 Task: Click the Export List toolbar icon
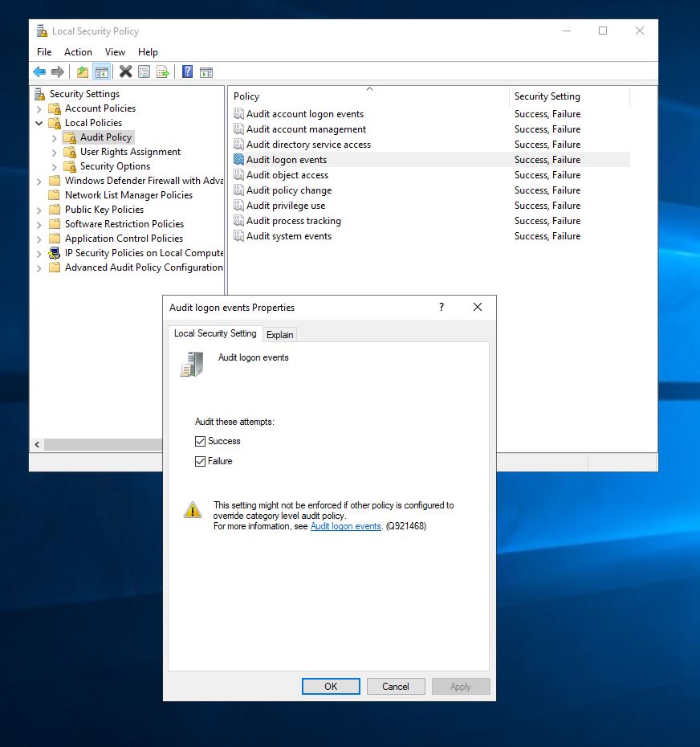[162, 72]
